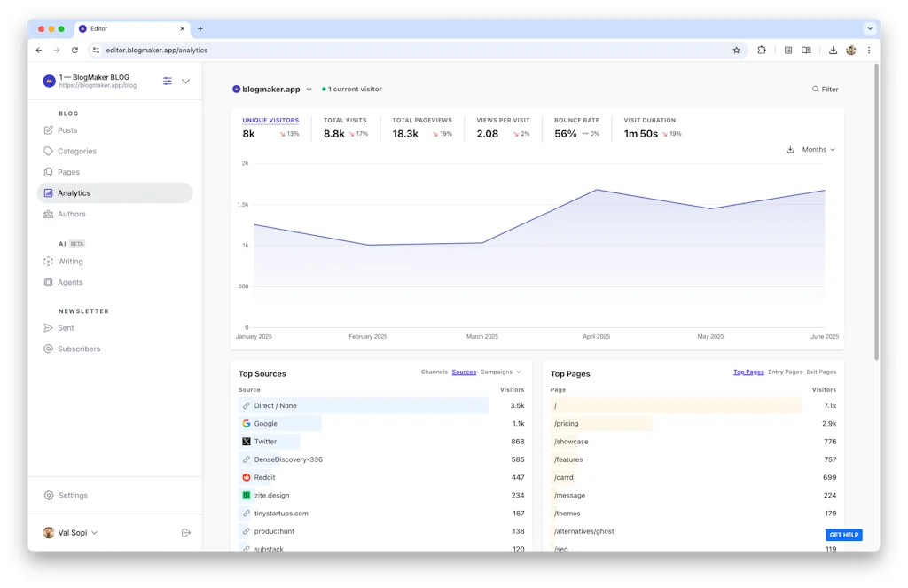Switch chart to Total Pageviews metric
The width and height of the screenshot is (908, 588).
pos(422,121)
